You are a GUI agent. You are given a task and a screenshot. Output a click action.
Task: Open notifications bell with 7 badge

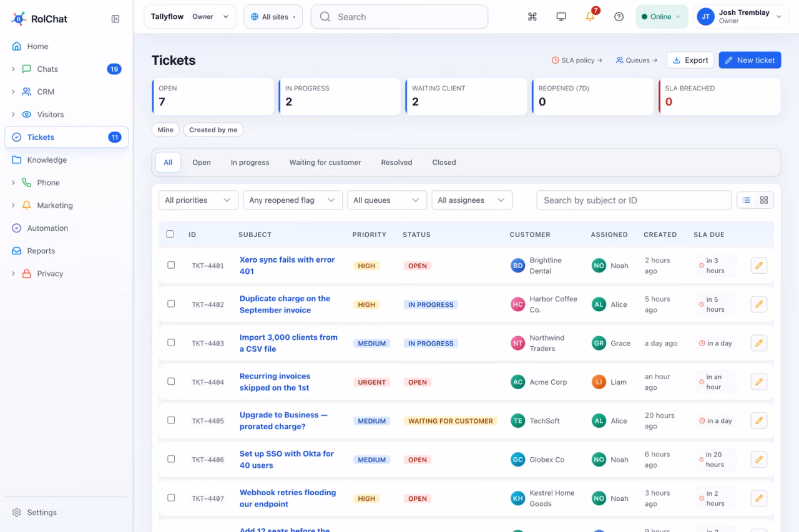tap(590, 17)
